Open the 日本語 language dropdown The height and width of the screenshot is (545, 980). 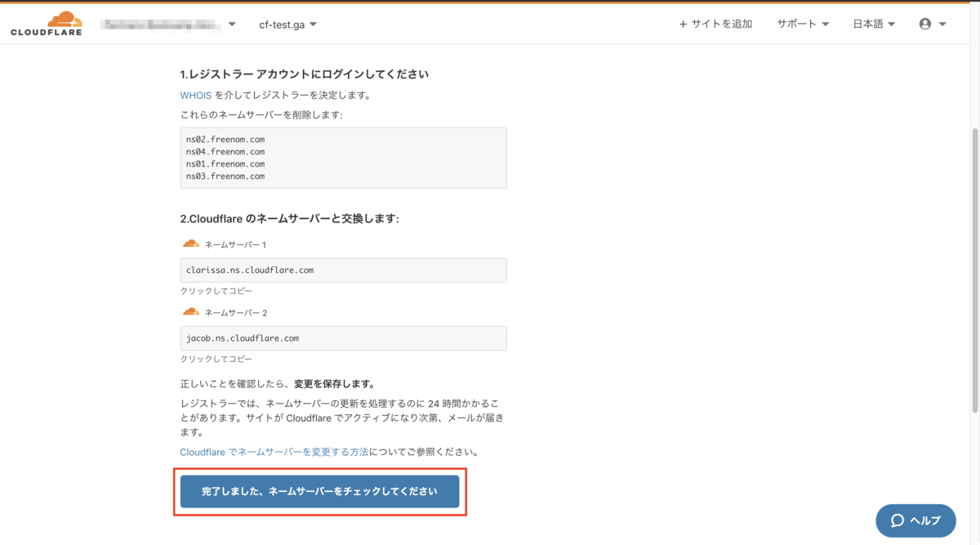[874, 25]
